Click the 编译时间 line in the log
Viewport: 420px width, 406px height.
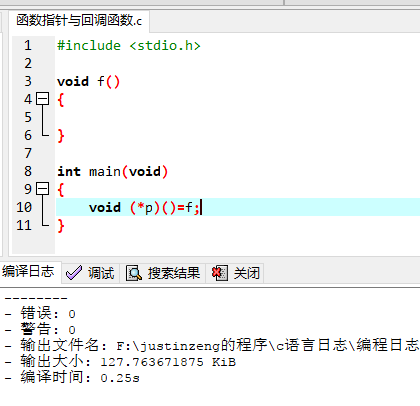click(x=72, y=377)
